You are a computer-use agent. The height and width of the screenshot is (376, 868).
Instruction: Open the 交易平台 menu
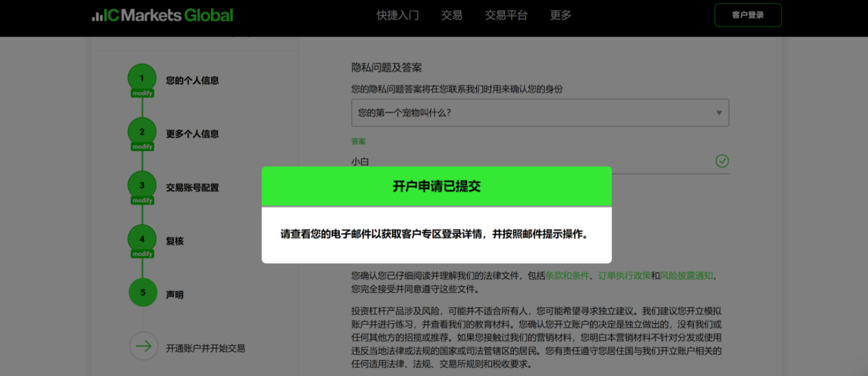[x=506, y=15]
